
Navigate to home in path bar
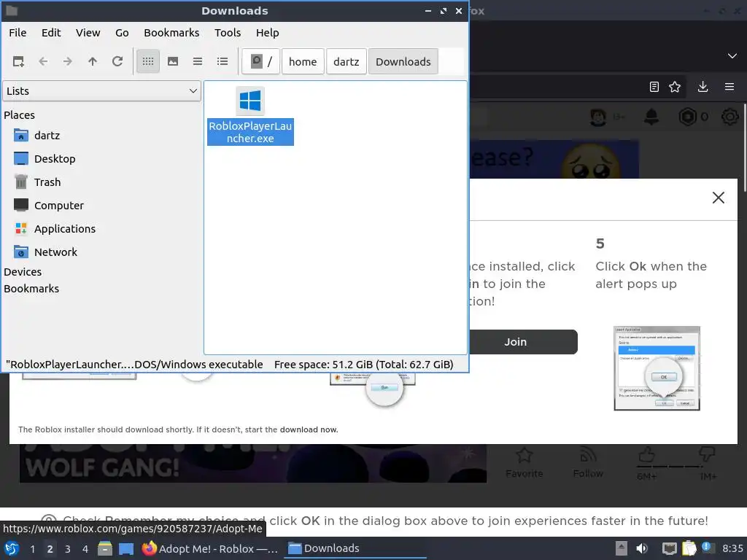click(303, 61)
